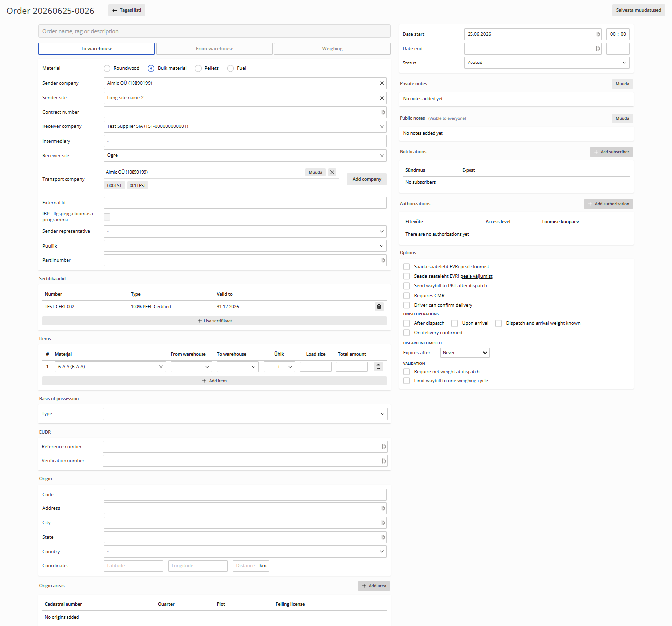Viewport: 672px width, 626px height.
Task: Open Expires after dropdown
Action: coord(465,353)
